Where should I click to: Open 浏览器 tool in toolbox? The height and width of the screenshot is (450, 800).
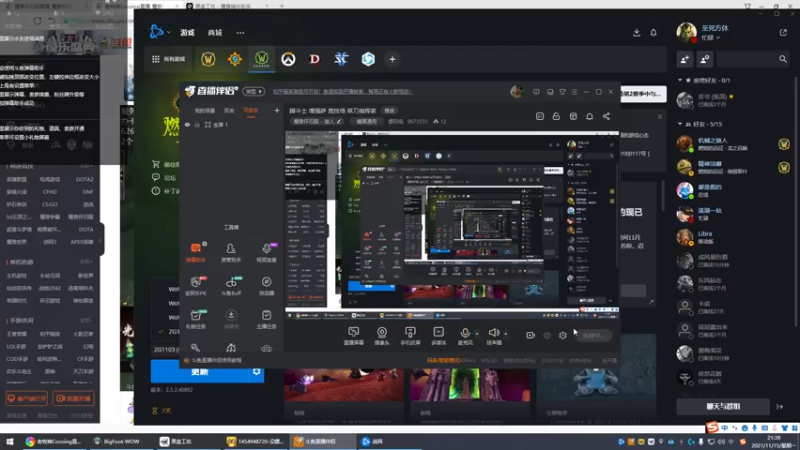coord(266,286)
